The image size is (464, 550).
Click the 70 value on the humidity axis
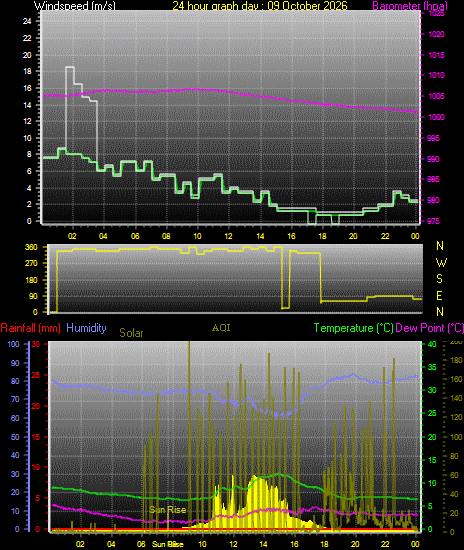coord(15,399)
